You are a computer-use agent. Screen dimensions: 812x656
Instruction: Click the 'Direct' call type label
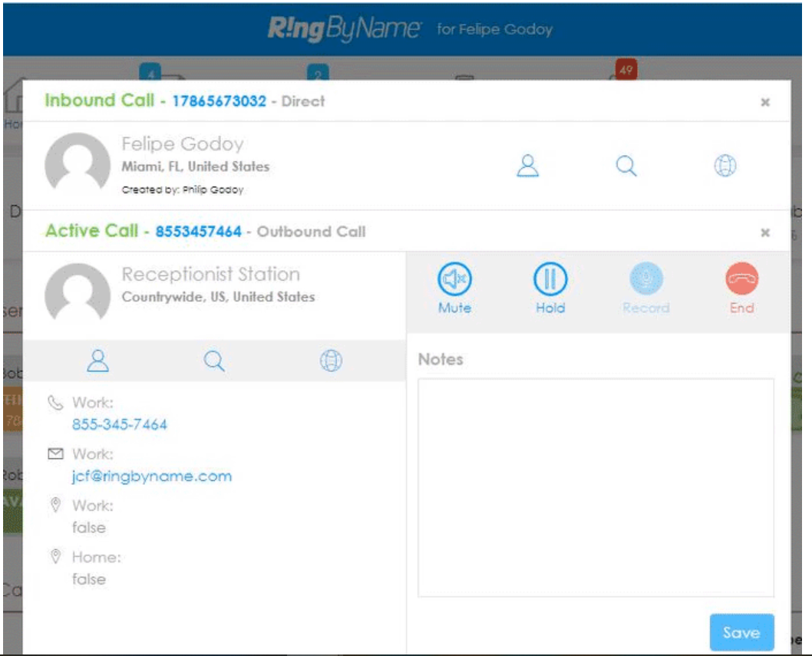[x=303, y=101]
